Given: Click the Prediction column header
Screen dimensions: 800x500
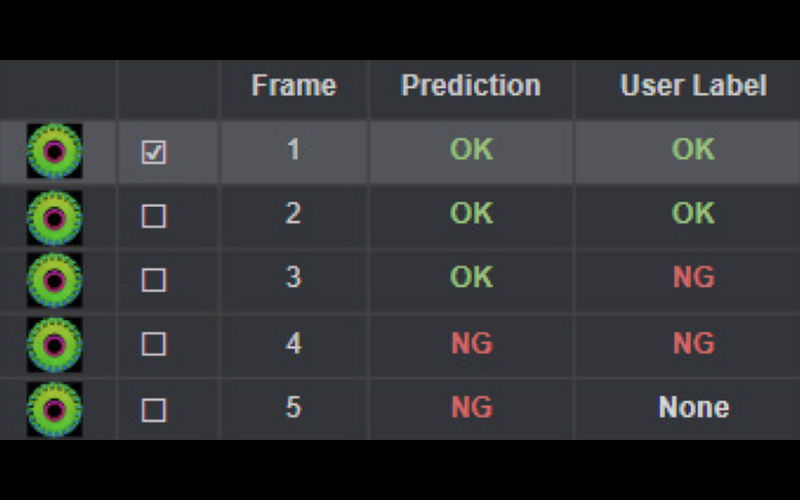Looking at the screenshot, I should 471,86.
